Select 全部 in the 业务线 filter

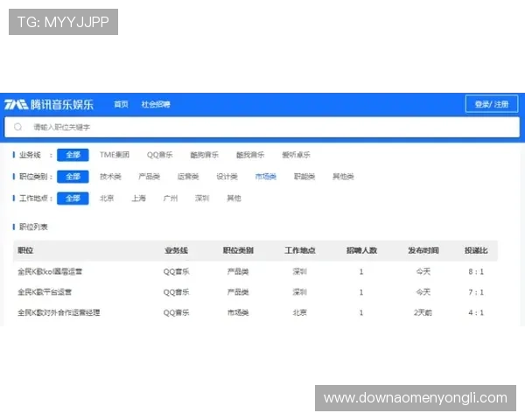73,155
